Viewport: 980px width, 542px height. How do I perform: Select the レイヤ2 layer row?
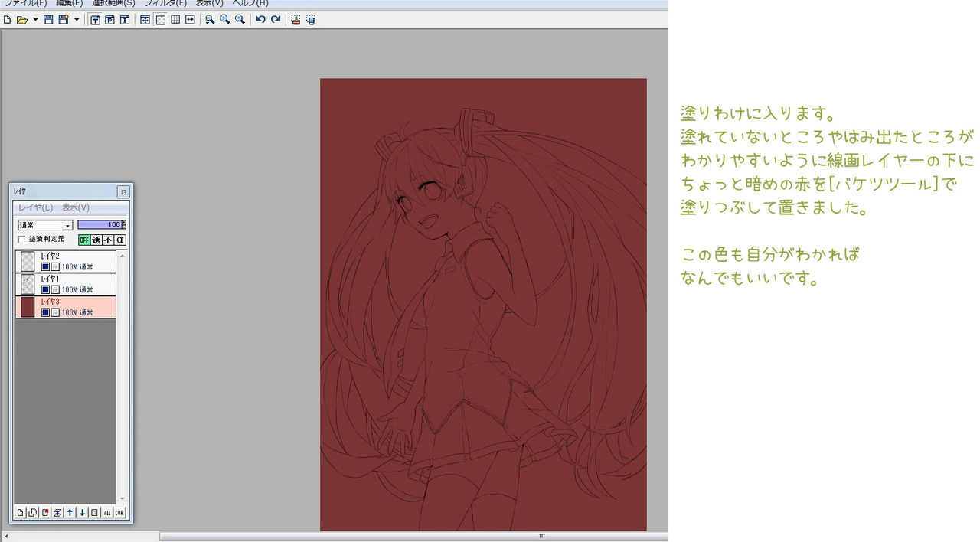pyautogui.click(x=66, y=261)
